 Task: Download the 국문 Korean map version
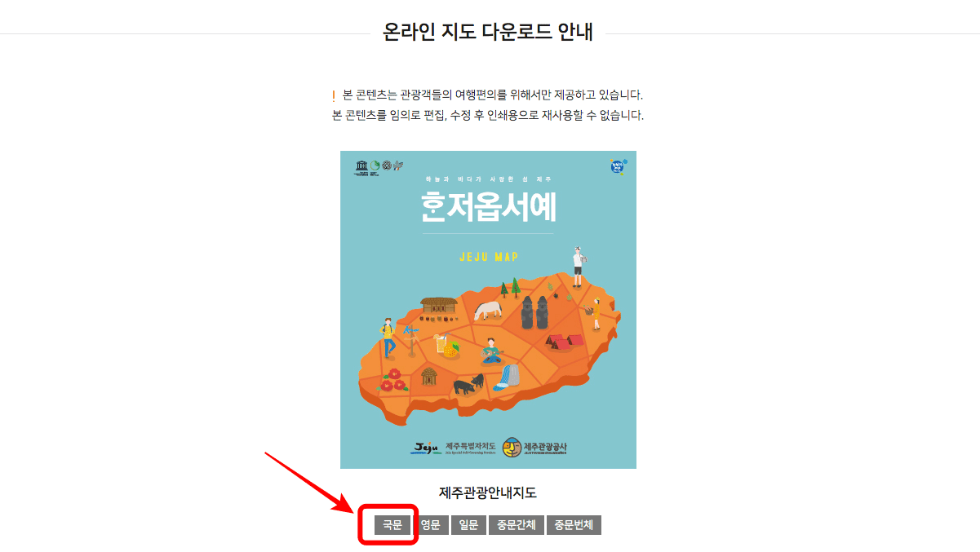392,525
